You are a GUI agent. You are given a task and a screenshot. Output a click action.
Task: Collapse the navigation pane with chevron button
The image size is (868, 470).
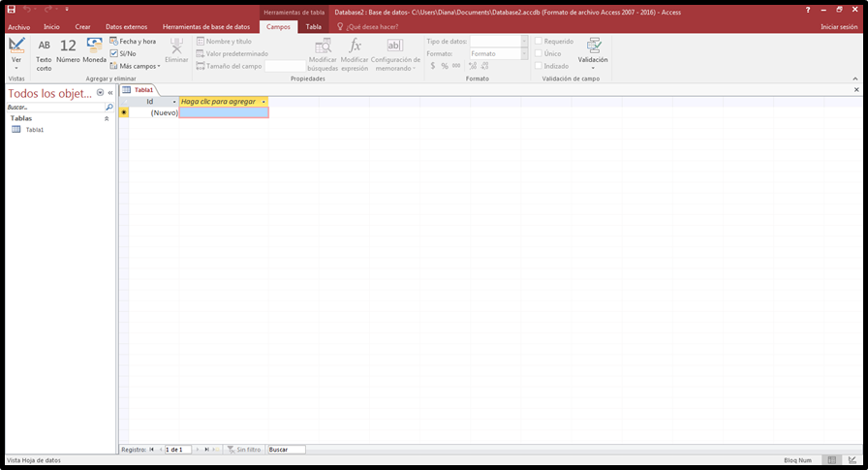pyautogui.click(x=109, y=93)
